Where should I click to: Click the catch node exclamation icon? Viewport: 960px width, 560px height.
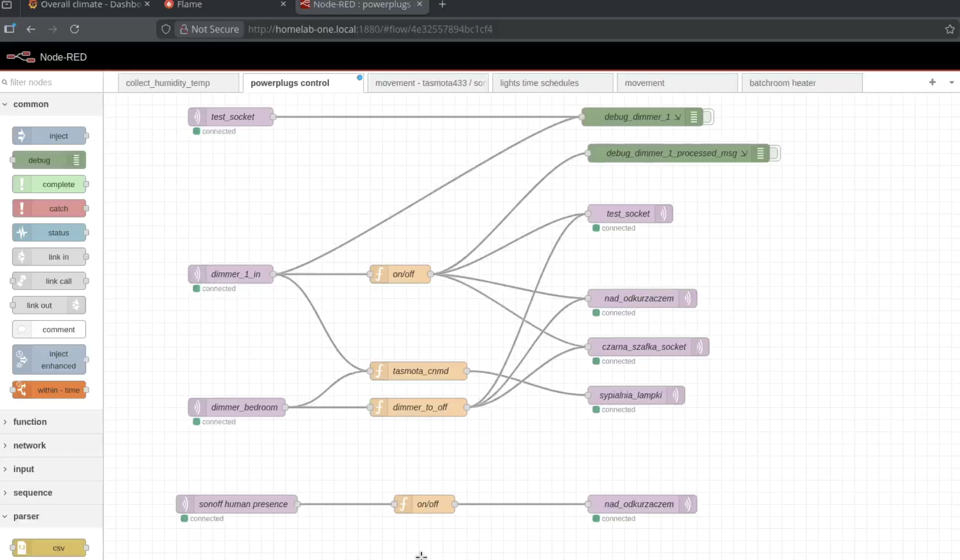[22, 208]
